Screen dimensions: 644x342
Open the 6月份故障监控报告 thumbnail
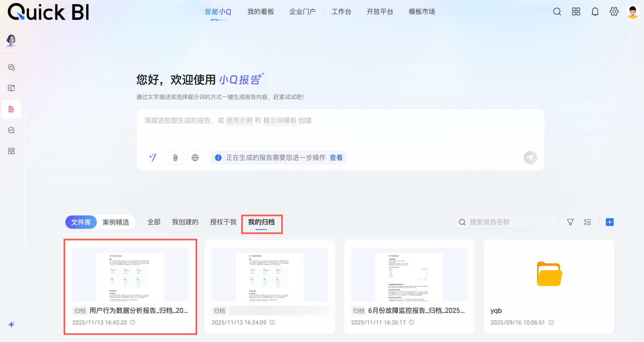(409, 274)
